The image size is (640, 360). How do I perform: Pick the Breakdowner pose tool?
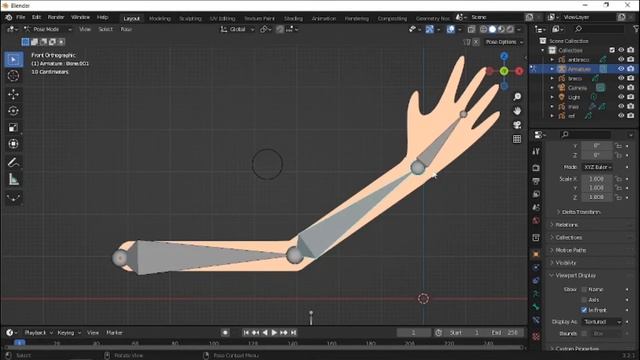coord(13,198)
